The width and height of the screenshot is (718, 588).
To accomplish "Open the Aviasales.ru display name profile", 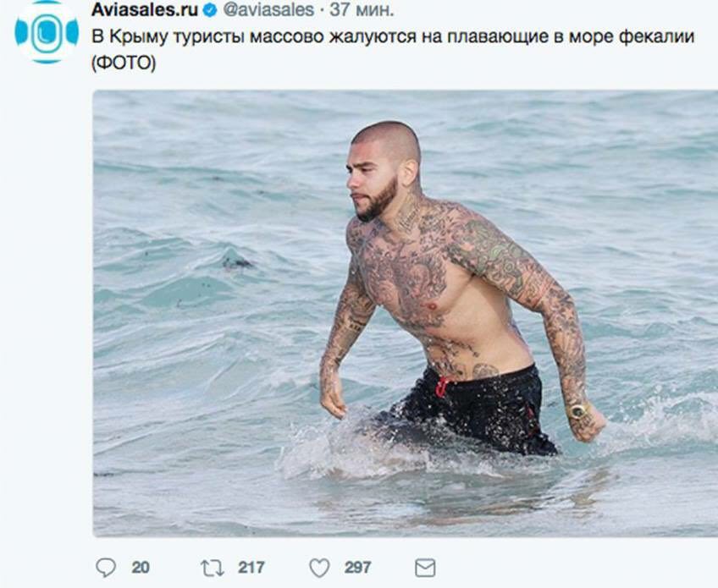I will click(x=145, y=9).
